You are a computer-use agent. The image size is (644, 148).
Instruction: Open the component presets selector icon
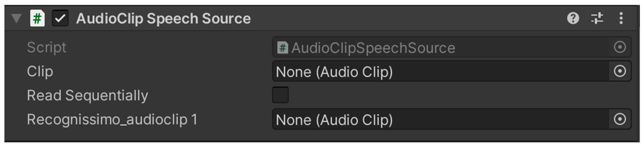point(597,18)
